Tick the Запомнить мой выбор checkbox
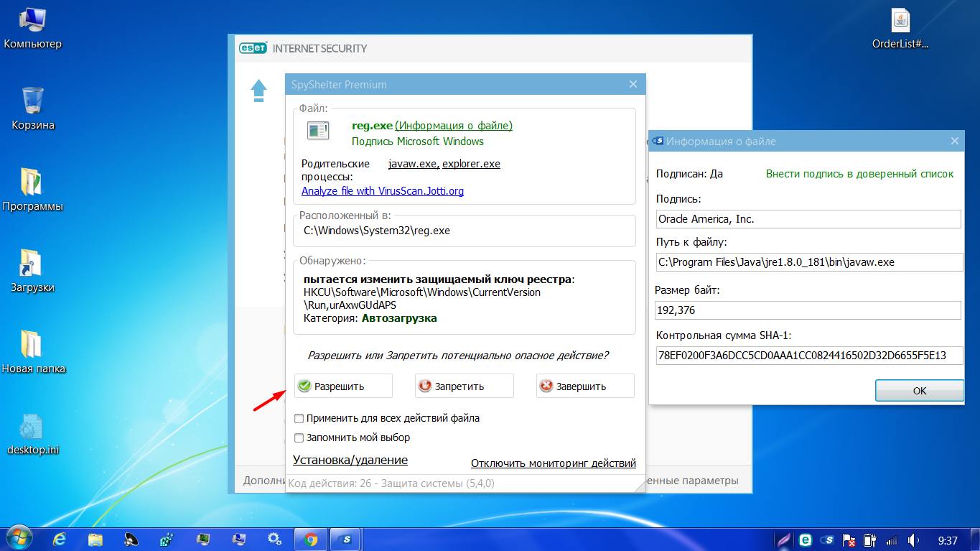Viewport: 980px width, 551px height. [299, 437]
